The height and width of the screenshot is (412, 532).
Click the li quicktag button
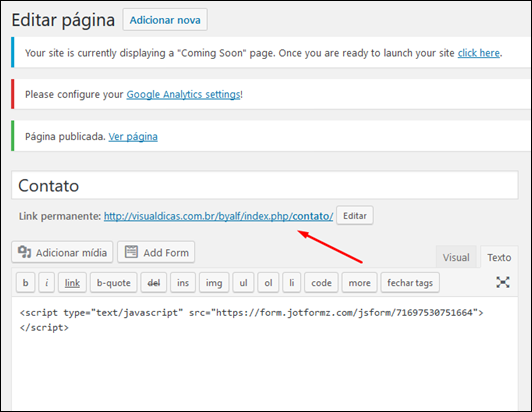(291, 282)
